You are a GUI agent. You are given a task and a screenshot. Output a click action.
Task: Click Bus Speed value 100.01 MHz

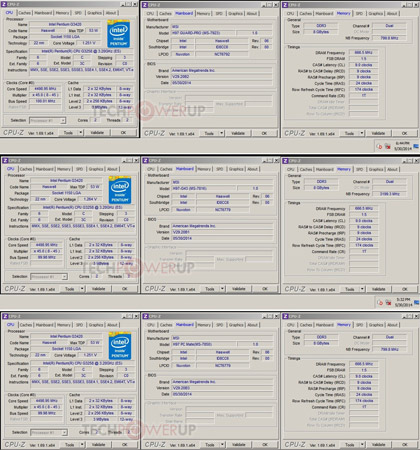[x=45, y=101]
